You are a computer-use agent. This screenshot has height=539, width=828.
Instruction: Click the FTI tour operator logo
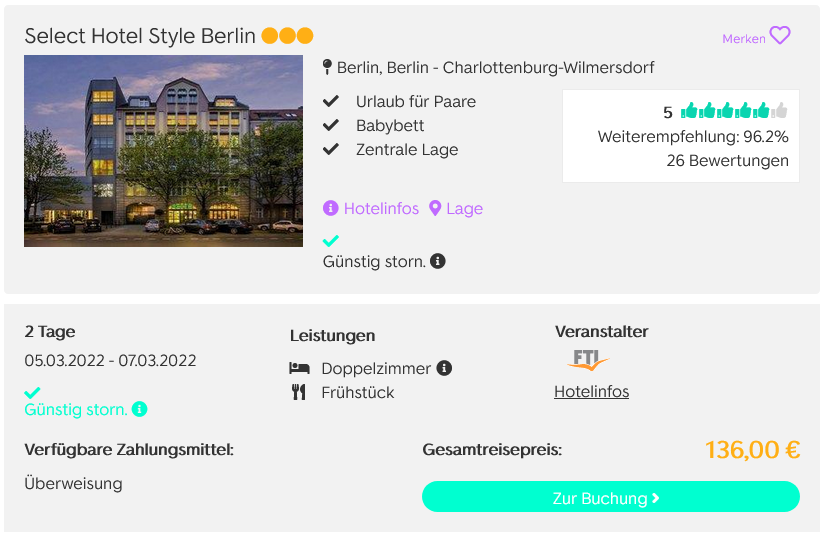pos(587,360)
